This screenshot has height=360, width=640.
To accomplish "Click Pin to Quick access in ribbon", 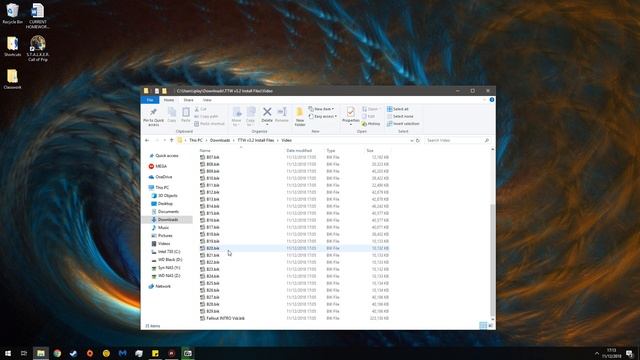I will 153,116.
